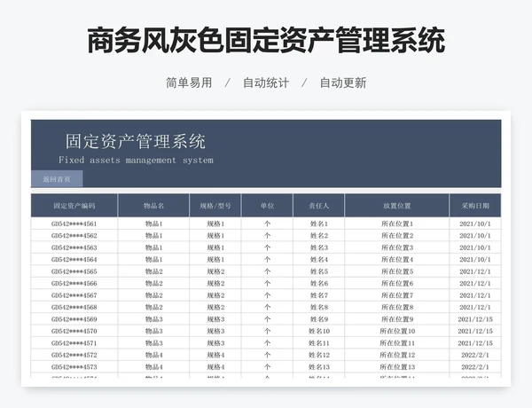
Task: Select the 物品名 column header
Action: [153, 206]
